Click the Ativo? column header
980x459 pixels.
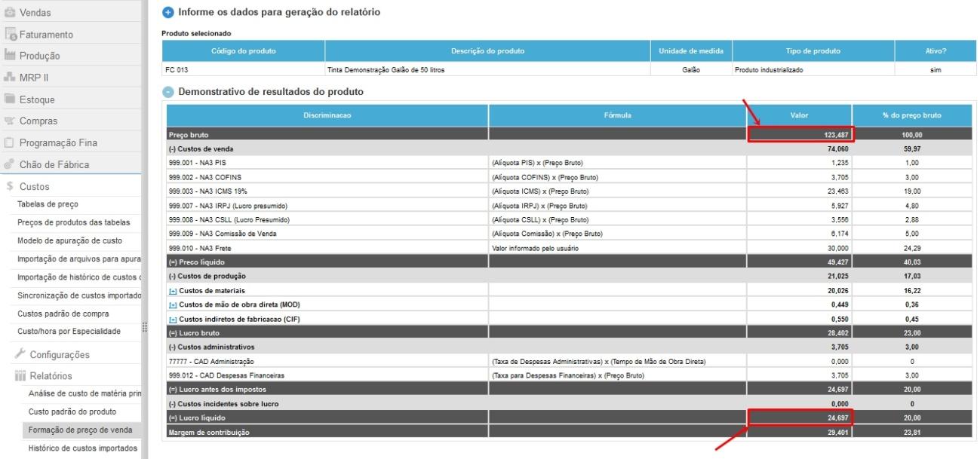click(x=935, y=50)
